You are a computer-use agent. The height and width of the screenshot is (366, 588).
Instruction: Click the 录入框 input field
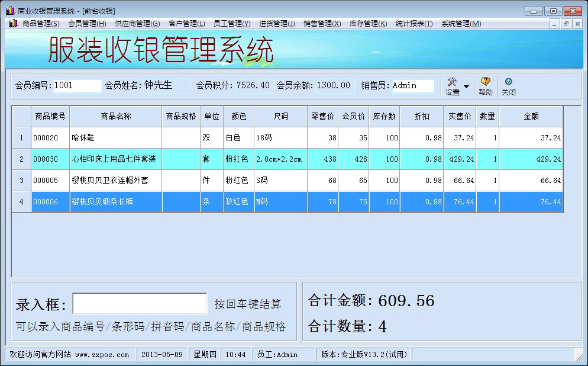(x=140, y=303)
